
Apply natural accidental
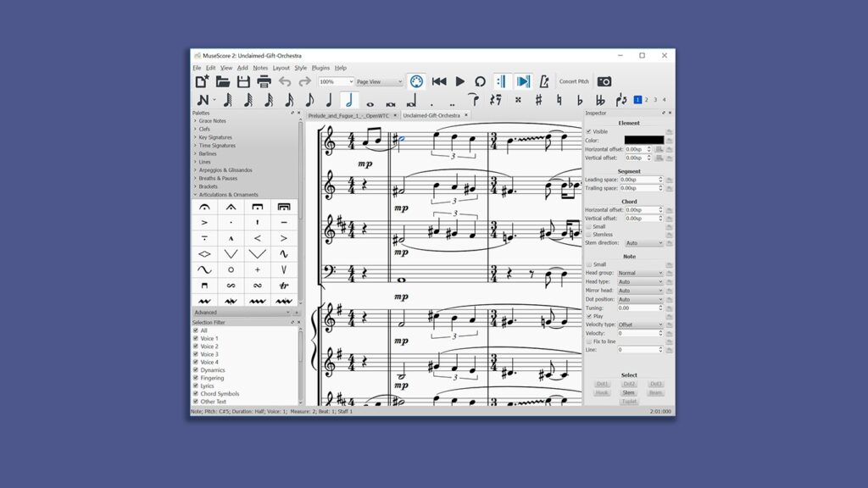pos(559,100)
